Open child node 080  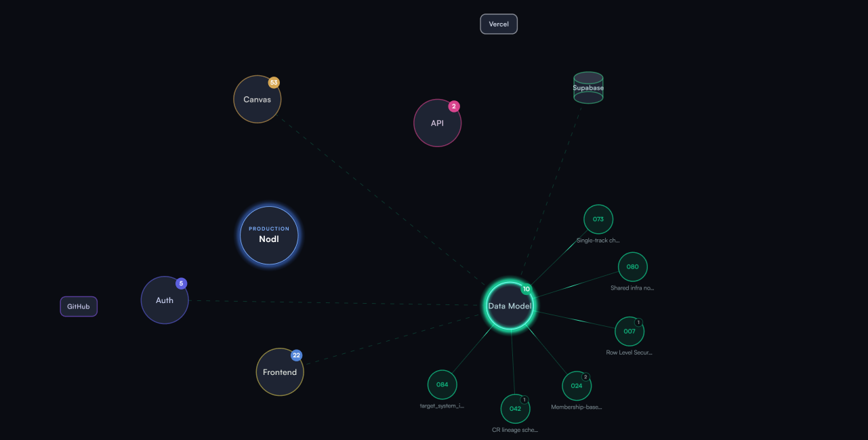coord(633,266)
